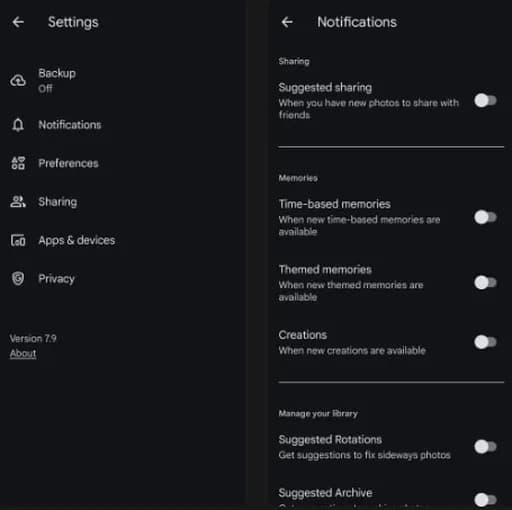Tap the Backup cloud icon

click(18, 80)
